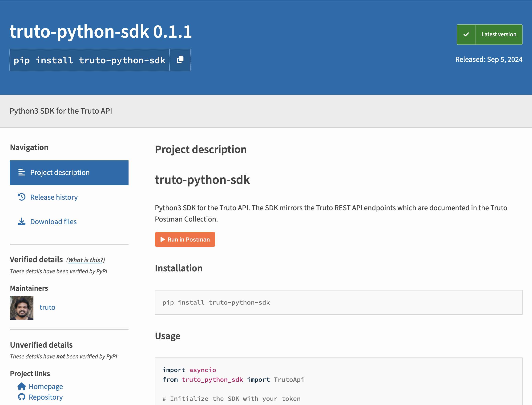
Task: Click the GitHub icon beside Repository
Action: [x=21, y=397]
